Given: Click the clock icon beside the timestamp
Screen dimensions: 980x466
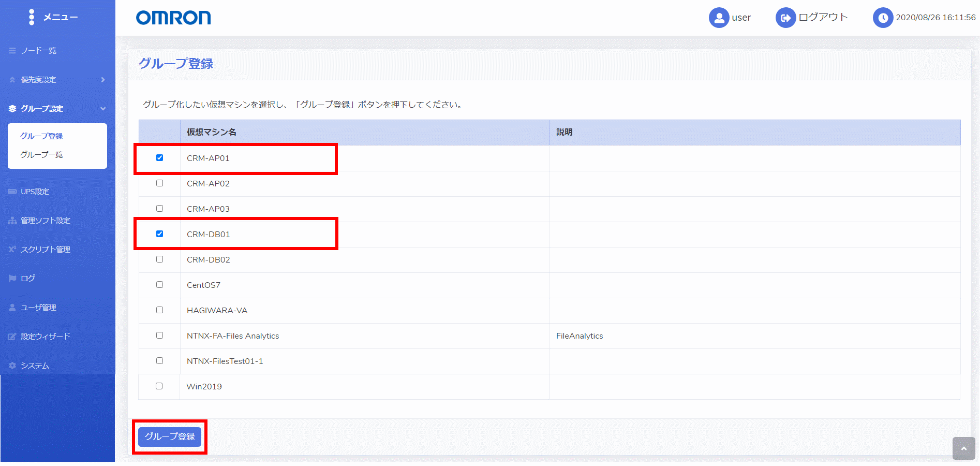Looking at the screenshot, I should 883,18.
